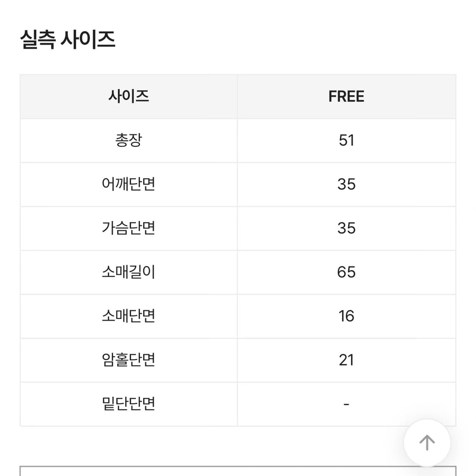Image resolution: width=476 pixels, height=476 pixels.
Task: Click the value 51 next to 총장
Action: pos(347,140)
